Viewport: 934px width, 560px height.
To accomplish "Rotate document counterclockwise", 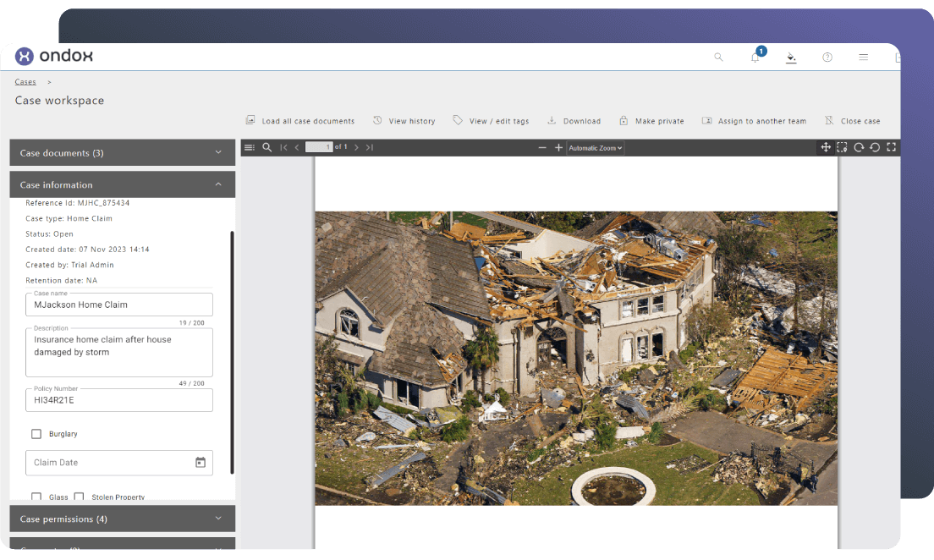I will coord(875,147).
